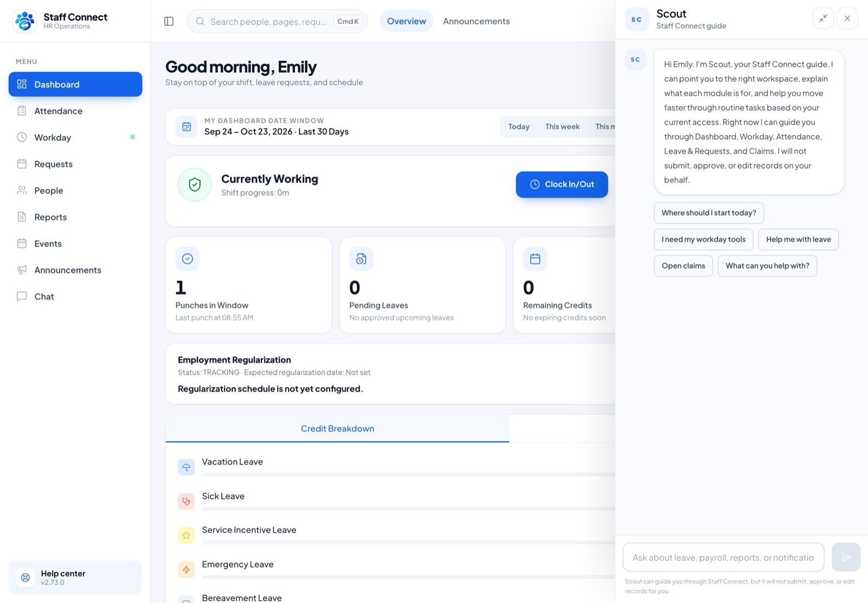This screenshot has height=603, width=868.
Task: Click 'What can you help with?' chip
Action: point(767,266)
